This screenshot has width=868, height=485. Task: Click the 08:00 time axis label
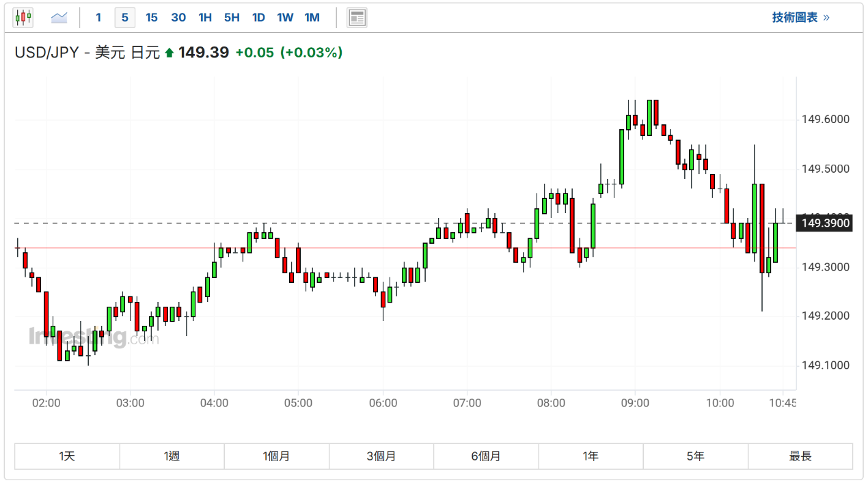[x=551, y=403]
